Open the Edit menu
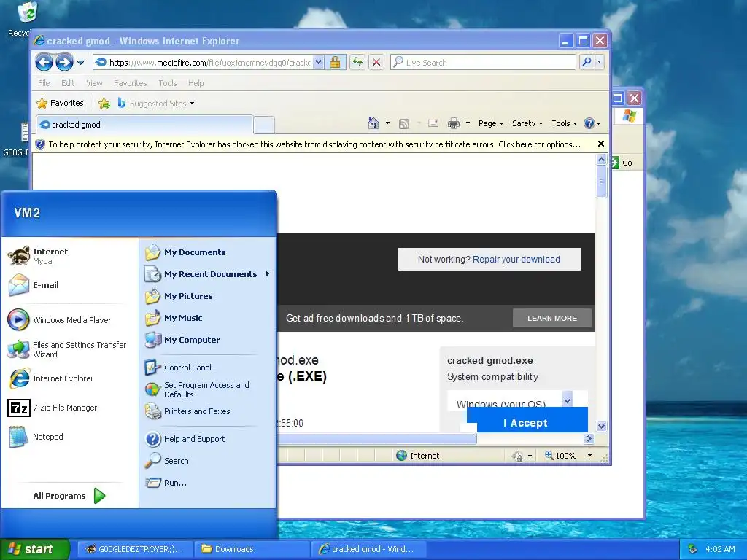 pos(68,83)
